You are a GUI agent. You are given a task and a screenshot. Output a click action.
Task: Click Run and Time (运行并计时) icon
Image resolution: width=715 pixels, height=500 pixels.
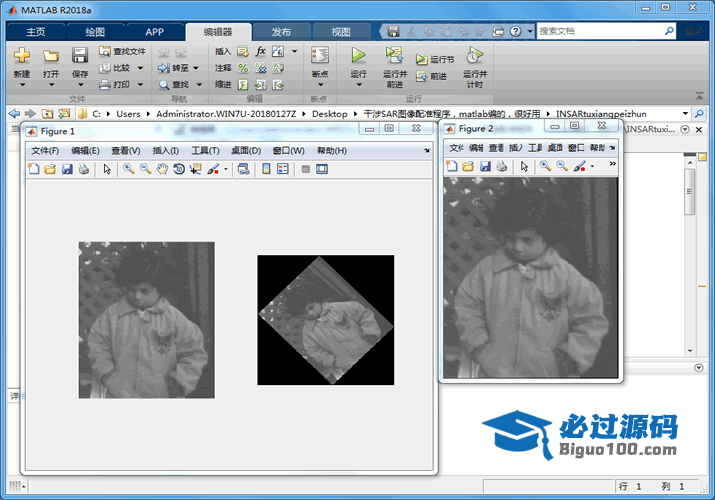pos(475,56)
